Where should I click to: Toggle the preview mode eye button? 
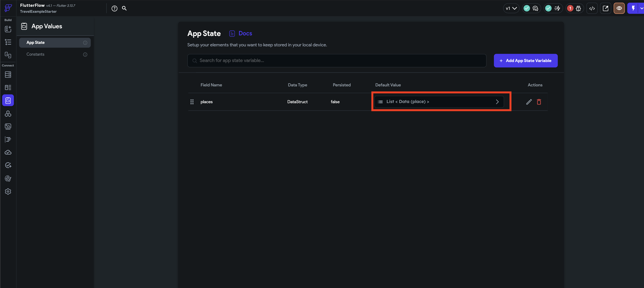(x=619, y=9)
